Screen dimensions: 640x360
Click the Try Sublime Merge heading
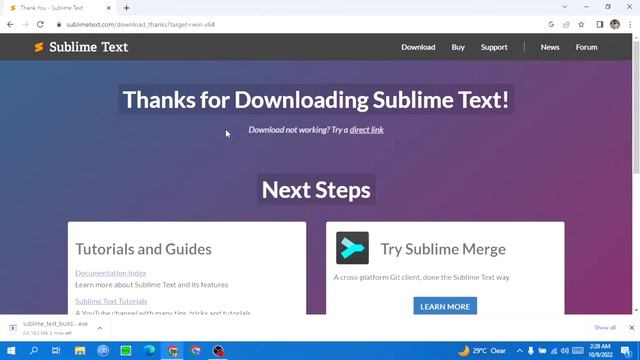tap(443, 249)
